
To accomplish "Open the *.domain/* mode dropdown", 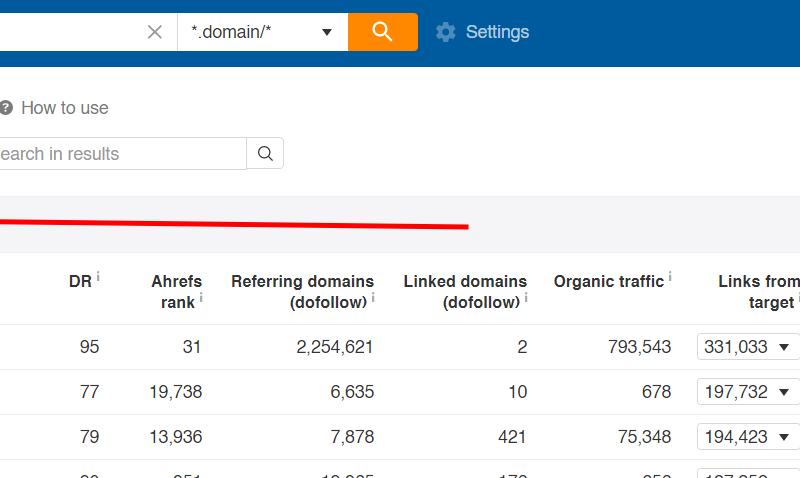I will [262, 32].
